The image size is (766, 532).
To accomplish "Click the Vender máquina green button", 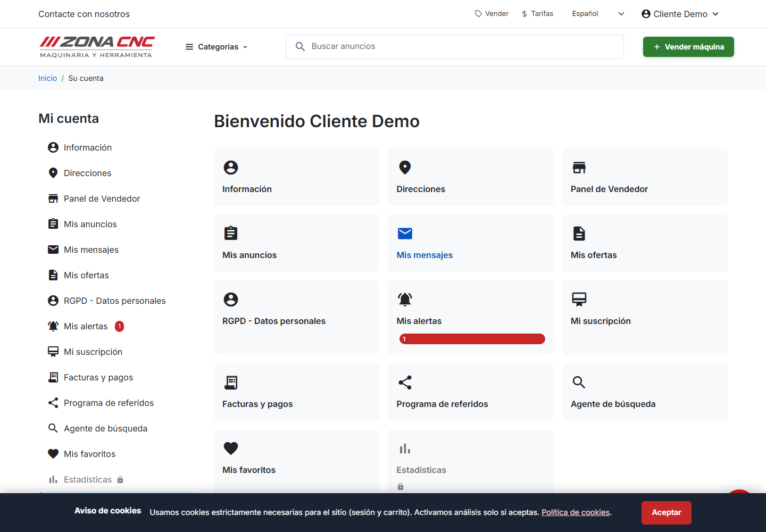I will coord(688,47).
